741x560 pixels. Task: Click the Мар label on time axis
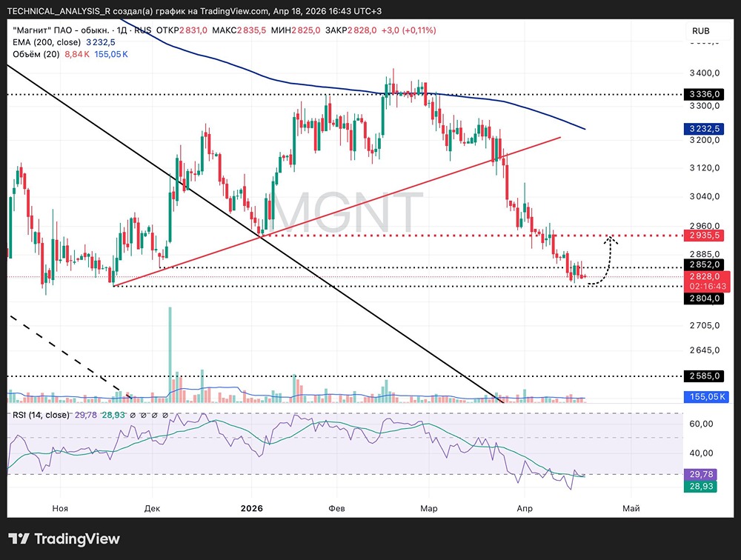coord(428,508)
